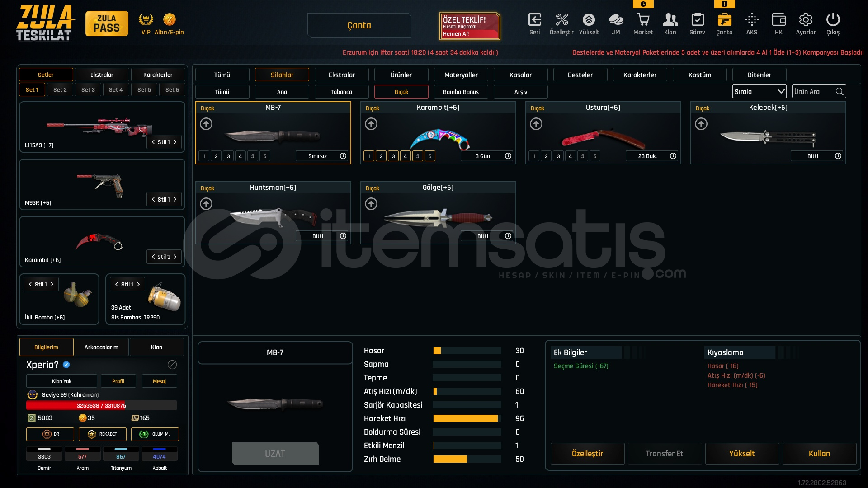
Task: Click the Çıkış power icon
Action: 833,20
